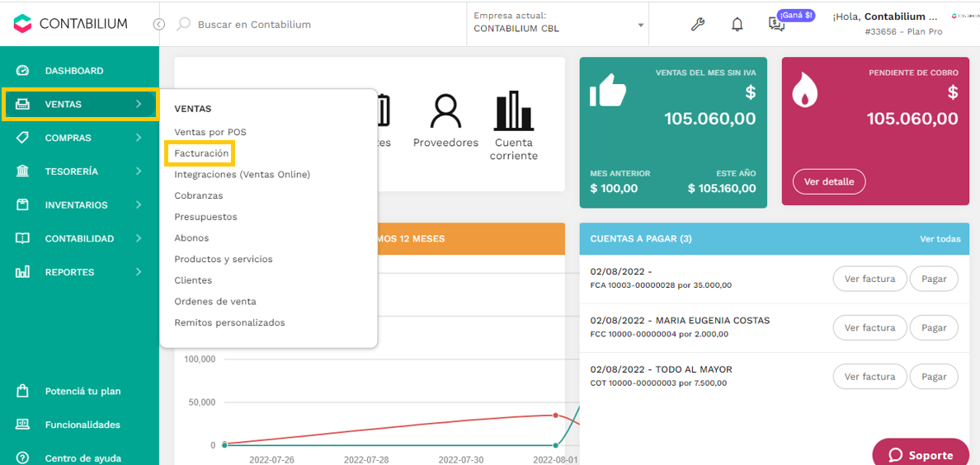The height and width of the screenshot is (465, 980).
Task: Click the thumbs-up icon on sales card
Action: coord(607,92)
